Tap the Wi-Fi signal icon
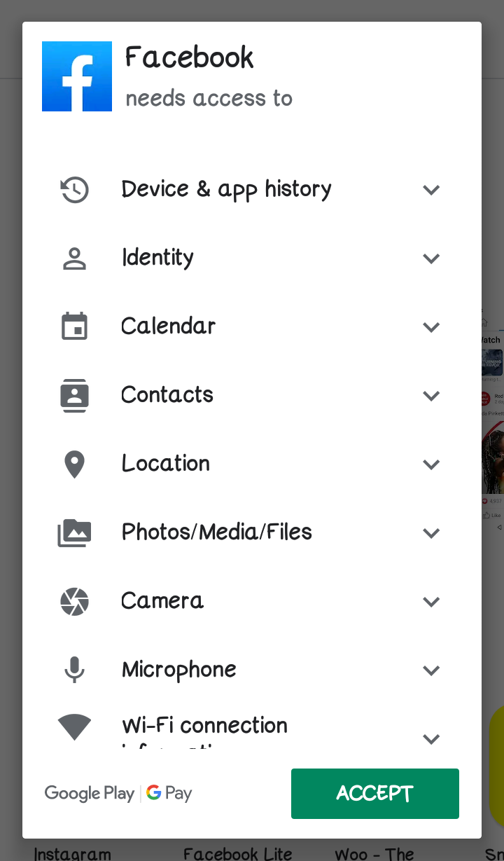504x861 pixels. click(x=74, y=726)
